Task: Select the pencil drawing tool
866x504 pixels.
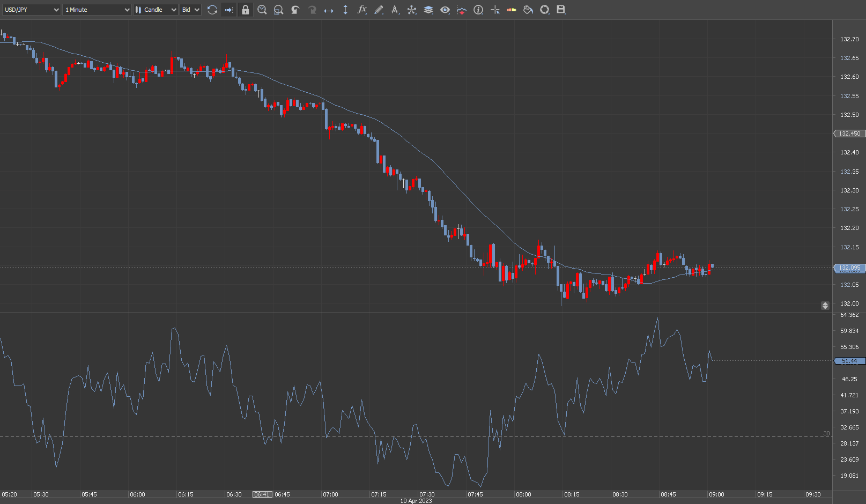Action: pos(379,10)
